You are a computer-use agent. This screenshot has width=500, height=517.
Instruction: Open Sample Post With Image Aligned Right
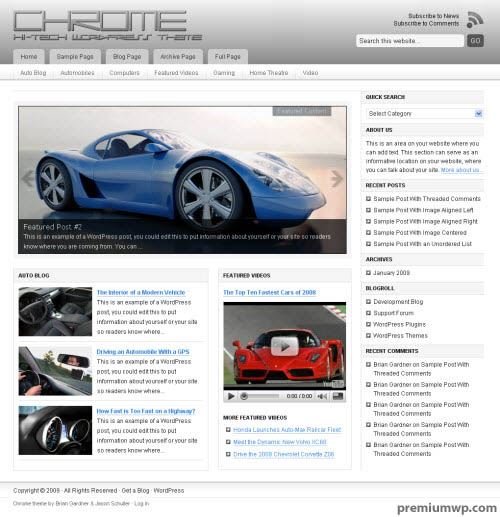[x=426, y=221]
